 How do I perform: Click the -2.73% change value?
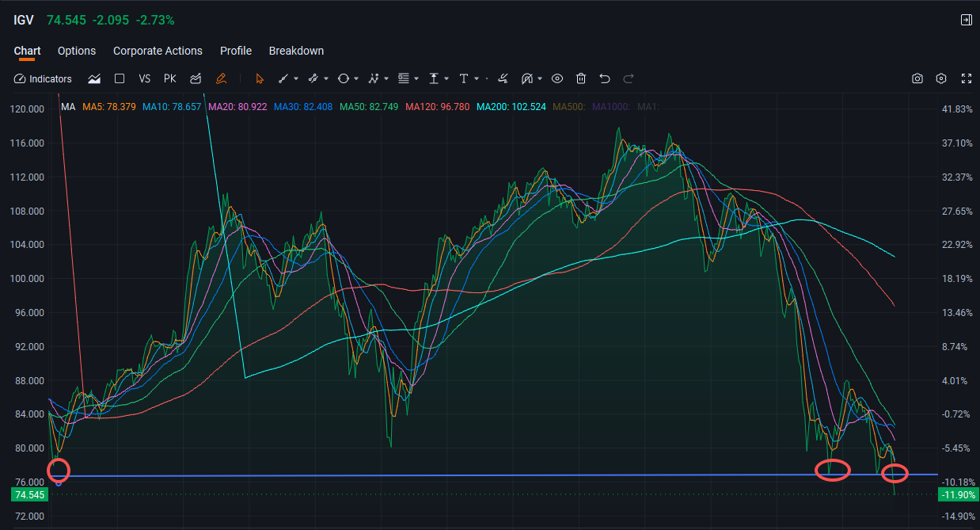click(156, 20)
